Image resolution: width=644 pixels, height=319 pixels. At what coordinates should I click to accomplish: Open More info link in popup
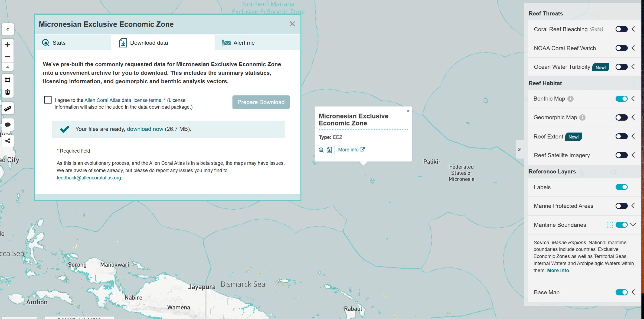(x=351, y=150)
